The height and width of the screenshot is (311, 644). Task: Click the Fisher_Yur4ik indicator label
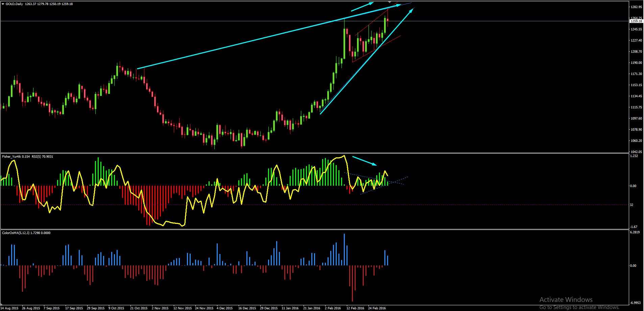[11, 157]
